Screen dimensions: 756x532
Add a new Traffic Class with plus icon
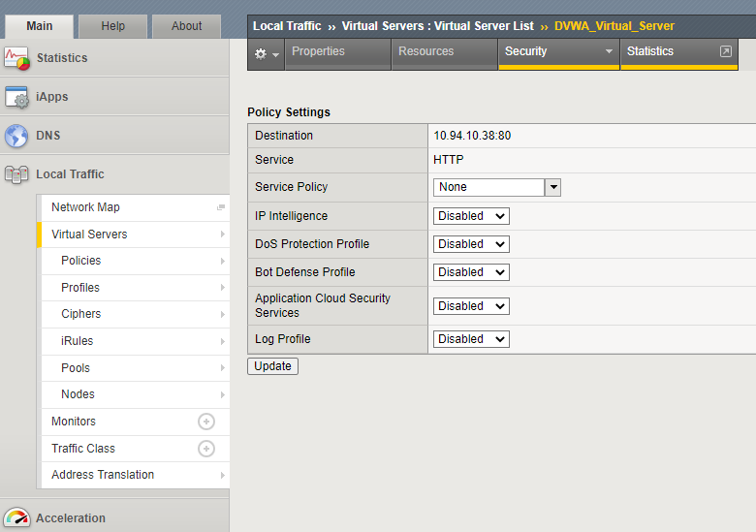[x=206, y=449]
